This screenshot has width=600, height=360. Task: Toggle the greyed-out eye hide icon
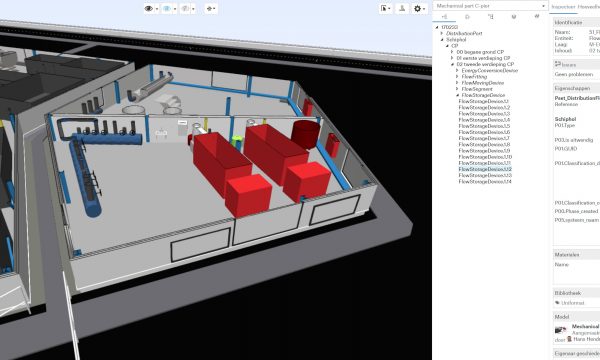click(x=185, y=8)
